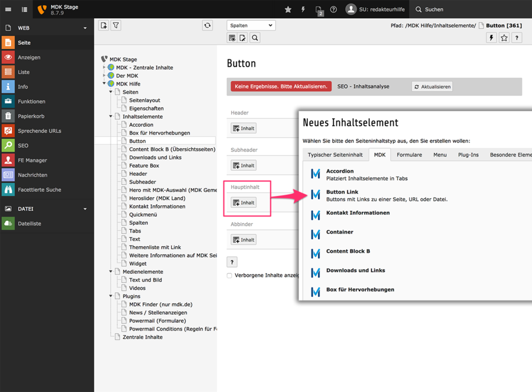Open the Spalten view dropdown
The height and width of the screenshot is (392, 532).
click(x=251, y=25)
